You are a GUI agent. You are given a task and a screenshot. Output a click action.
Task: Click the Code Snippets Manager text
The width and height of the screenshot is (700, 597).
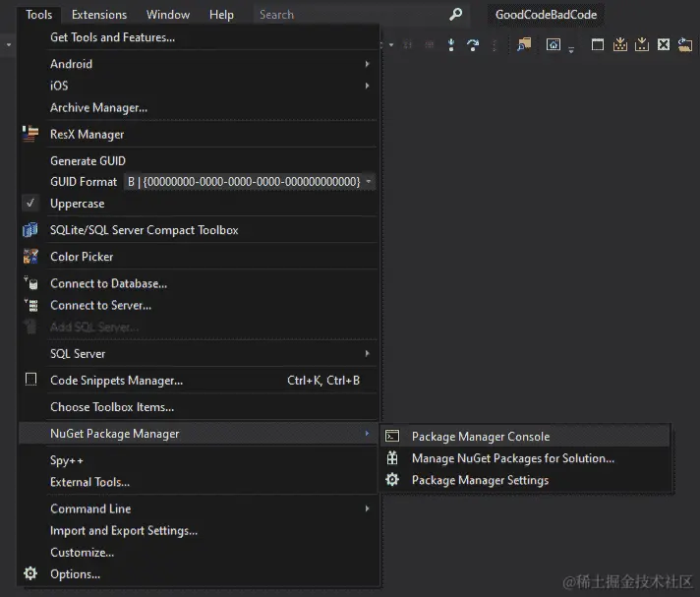tap(117, 381)
